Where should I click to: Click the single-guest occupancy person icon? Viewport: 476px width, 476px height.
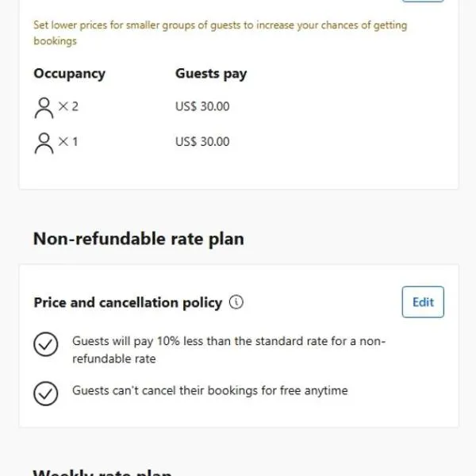pos(44,143)
